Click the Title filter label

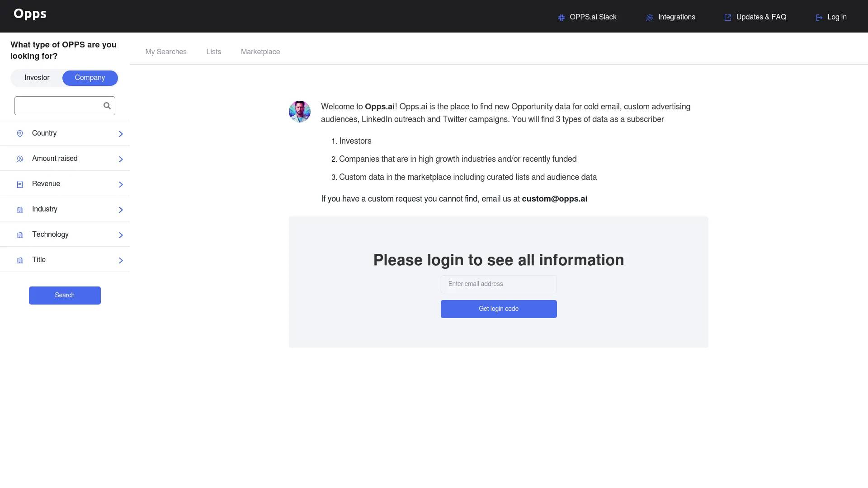point(39,260)
